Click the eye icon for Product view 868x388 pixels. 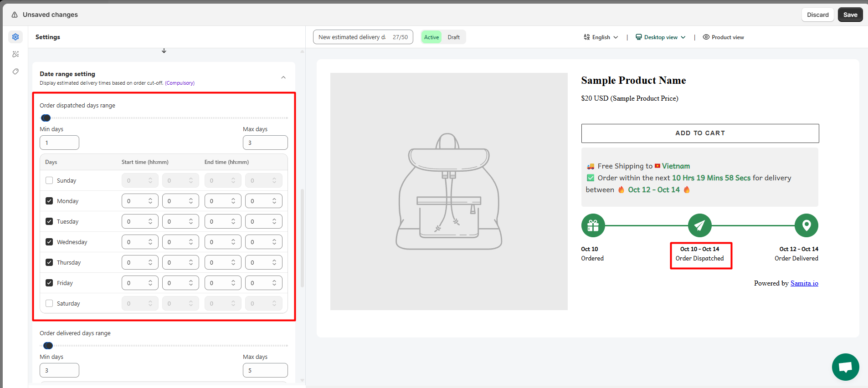click(x=706, y=37)
